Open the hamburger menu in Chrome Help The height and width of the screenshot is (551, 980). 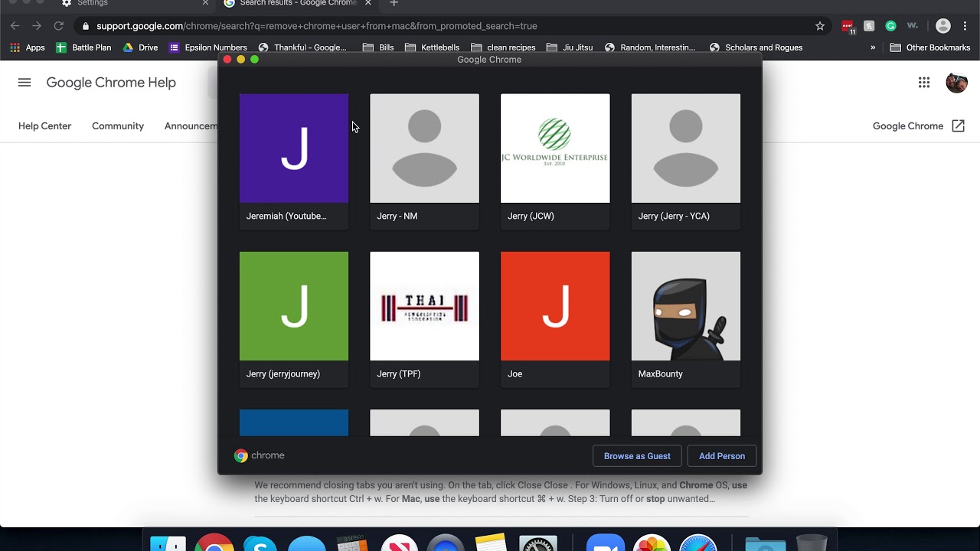[x=24, y=83]
